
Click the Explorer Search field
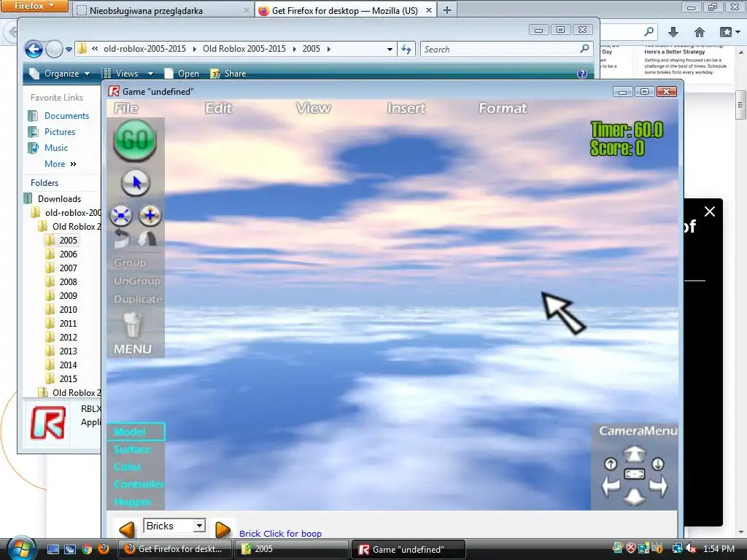[507, 49]
